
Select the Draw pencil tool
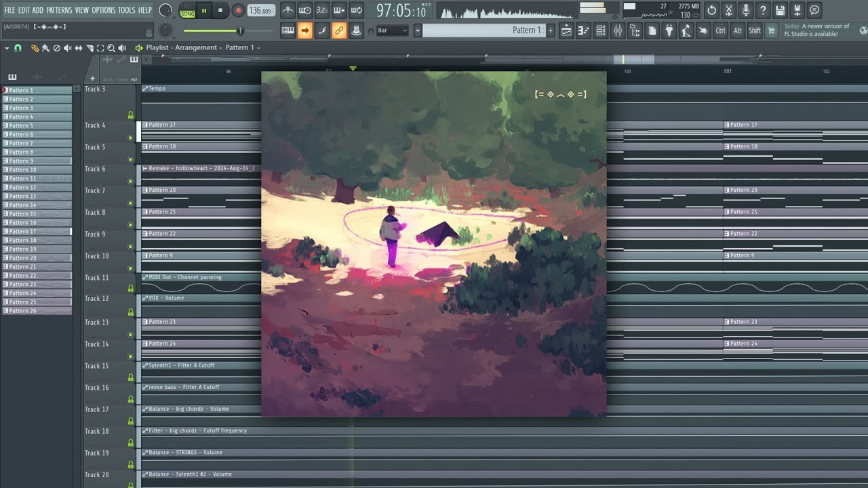coord(35,48)
